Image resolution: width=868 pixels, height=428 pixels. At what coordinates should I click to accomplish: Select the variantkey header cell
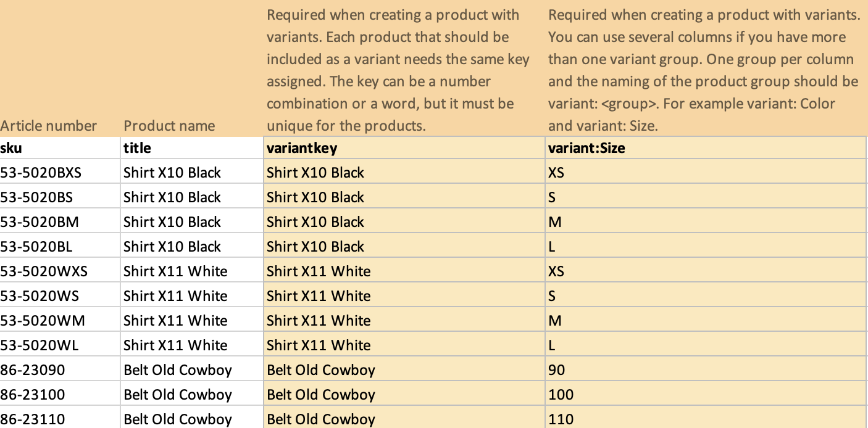[x=404, y=148]
